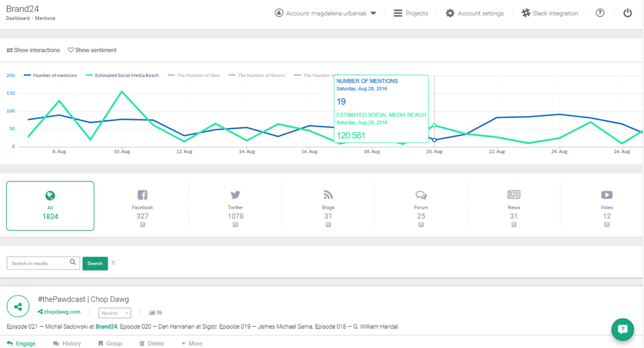
Task: Click the share icon beside #thePawdcast mention
Action: [18, 307]
